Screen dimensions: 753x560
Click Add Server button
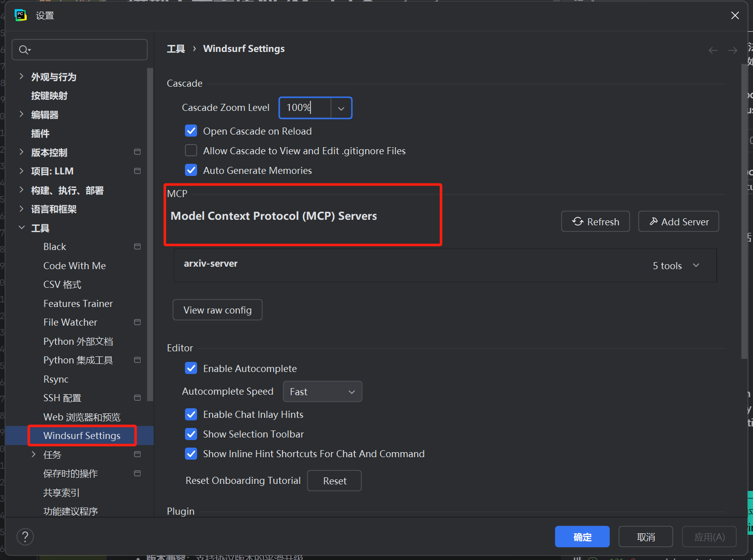[678, 221]
